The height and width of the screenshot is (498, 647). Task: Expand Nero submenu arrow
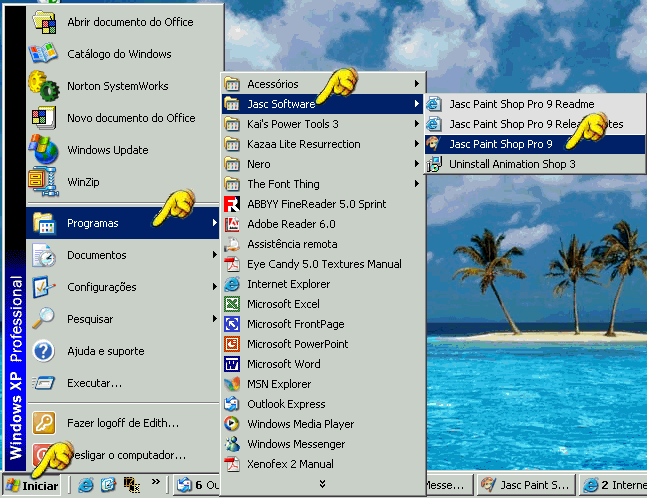click(x=417, y=164)
